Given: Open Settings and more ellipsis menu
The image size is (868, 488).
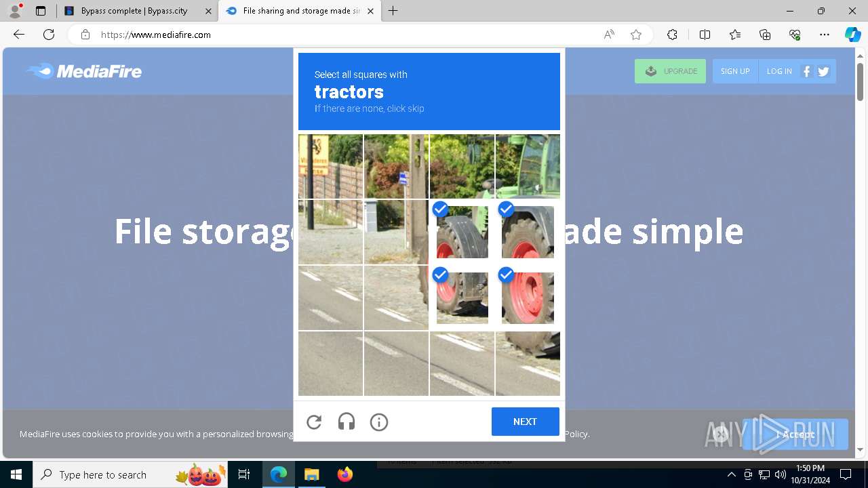Looking at the screenshot, I should 825,35.
